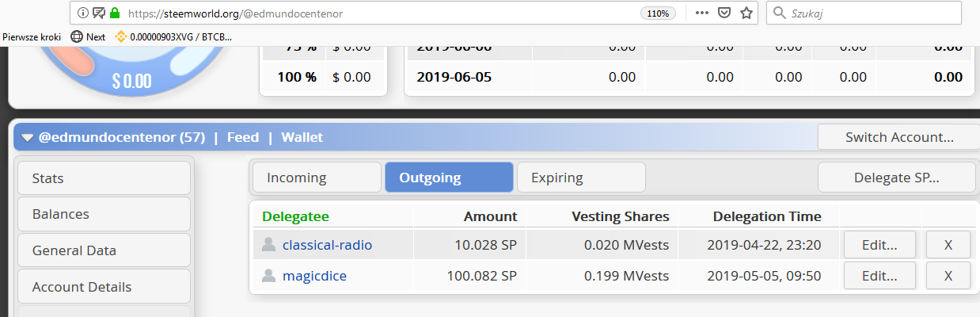The height and width of the screenshot is (317, 980).
Task: Open the Stats sidebar section
Action: tap(104, 178)
